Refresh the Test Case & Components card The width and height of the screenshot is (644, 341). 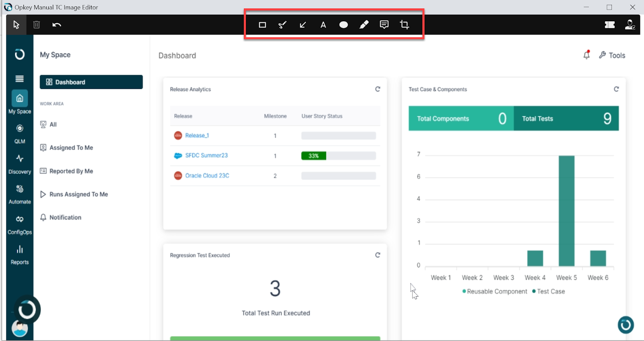(x=616, y=89)
